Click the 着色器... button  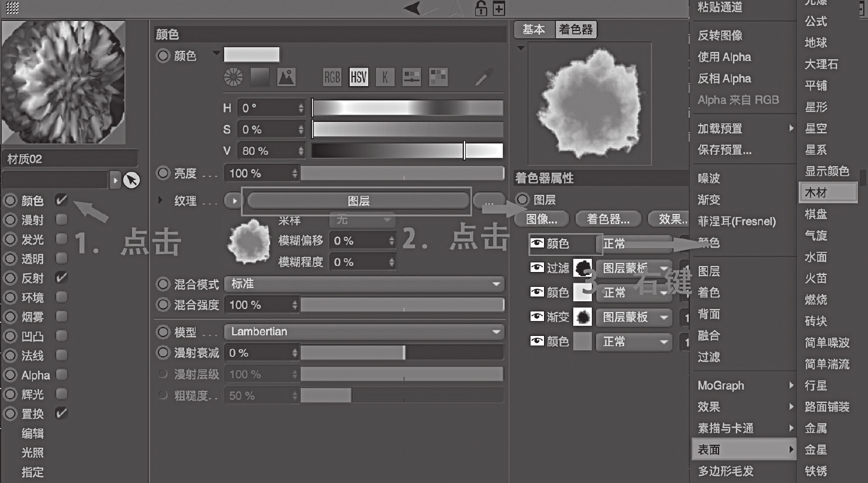tap(608, 219)
